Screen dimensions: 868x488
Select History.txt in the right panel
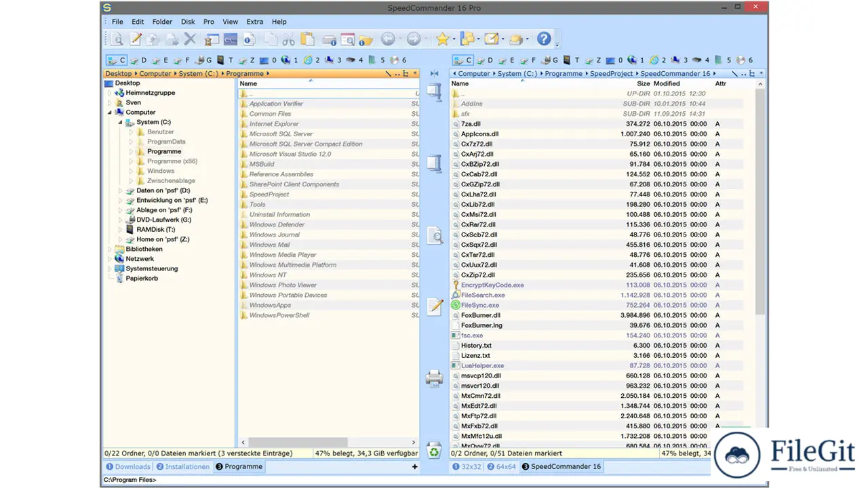pos(476,346)
